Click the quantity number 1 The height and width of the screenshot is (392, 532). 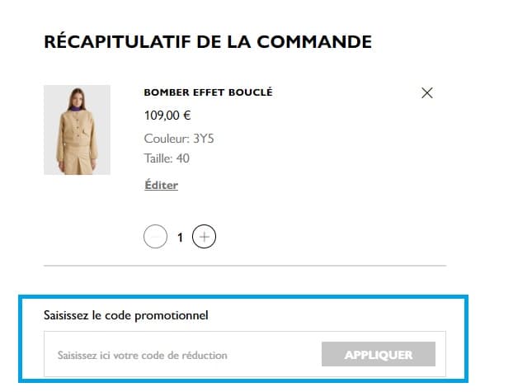180,238
